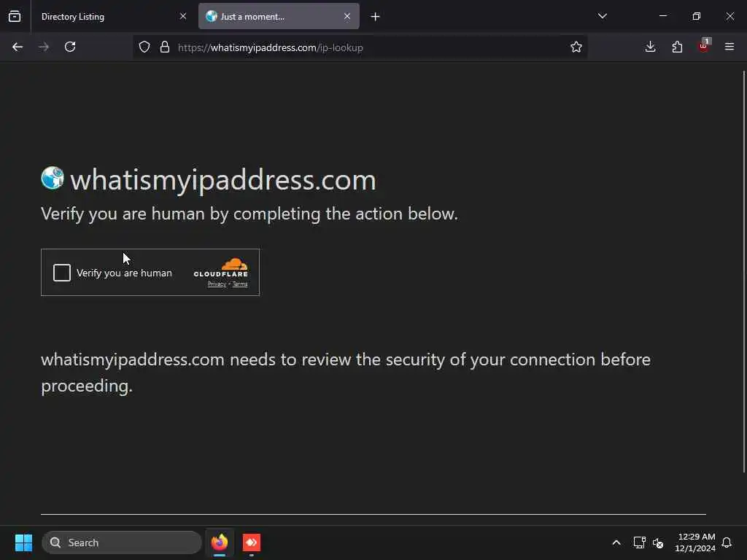The height and width of the screenshot is (560, 747).
Task: Open the Downloads panel
Action: point(650,47)
